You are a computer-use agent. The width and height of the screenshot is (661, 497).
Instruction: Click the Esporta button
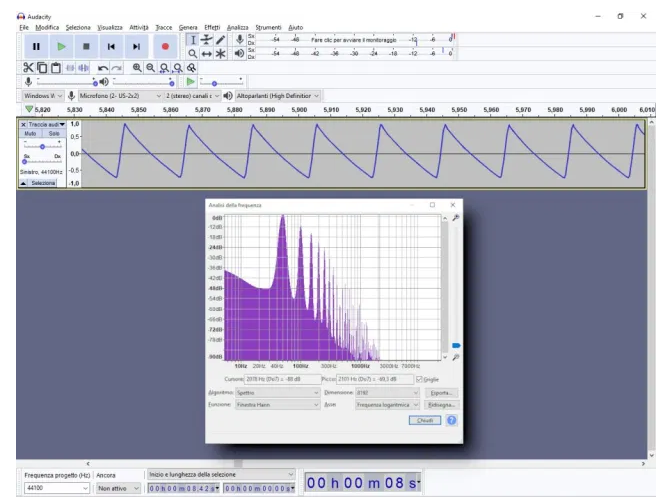pyautogui.click(x=441, y=392)
